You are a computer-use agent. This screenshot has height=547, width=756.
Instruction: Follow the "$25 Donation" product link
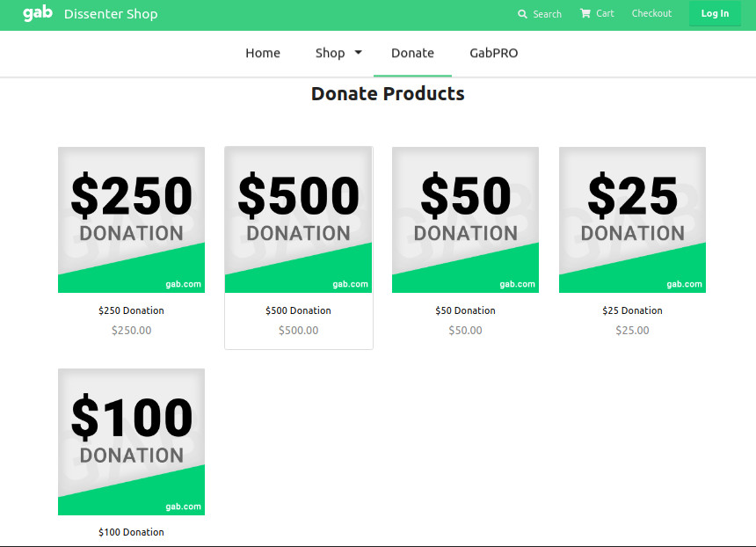tap(633, 310)
